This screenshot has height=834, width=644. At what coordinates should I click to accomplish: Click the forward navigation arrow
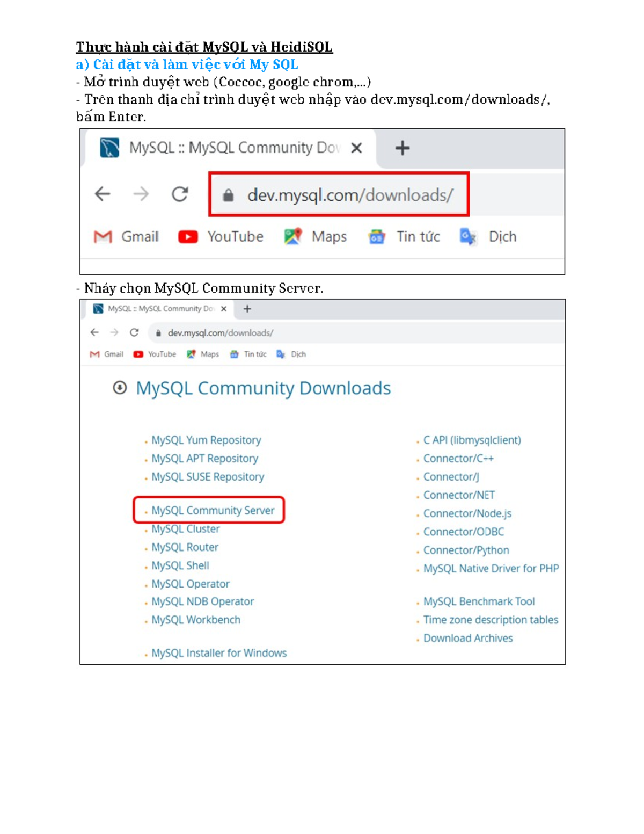141,194
